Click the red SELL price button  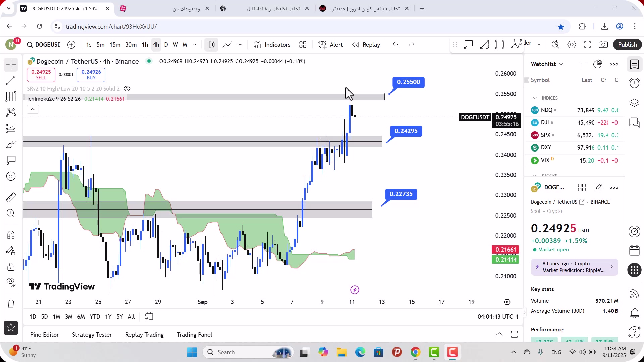(41, 75)
